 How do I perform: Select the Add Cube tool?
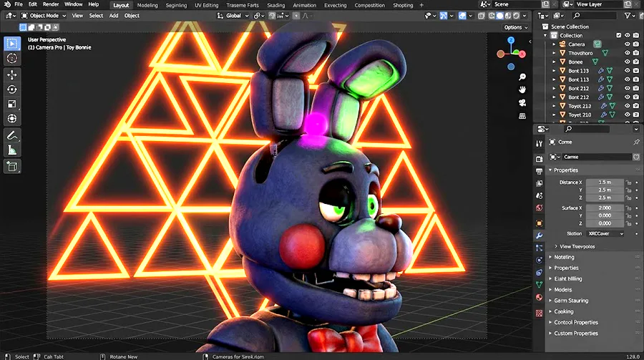12,167
